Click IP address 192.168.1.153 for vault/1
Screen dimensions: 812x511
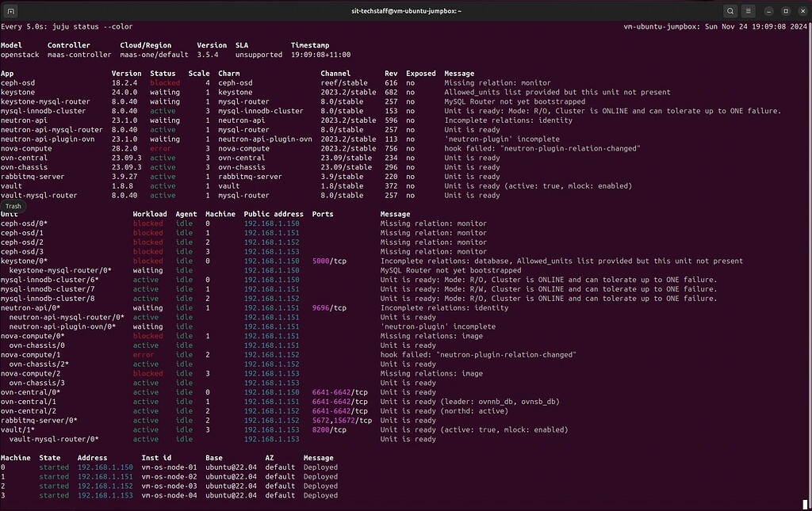point(271,430)
